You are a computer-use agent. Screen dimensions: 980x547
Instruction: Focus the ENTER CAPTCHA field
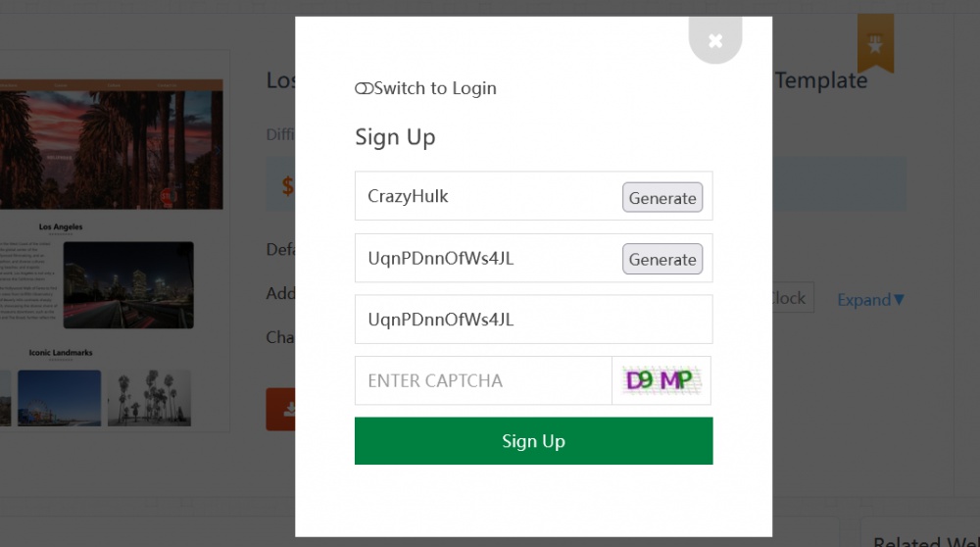pos(483,380)
